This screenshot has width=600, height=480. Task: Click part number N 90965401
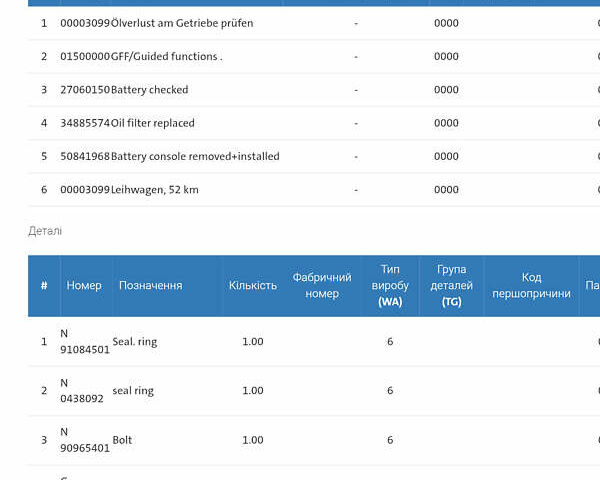(x=84, y=440)
